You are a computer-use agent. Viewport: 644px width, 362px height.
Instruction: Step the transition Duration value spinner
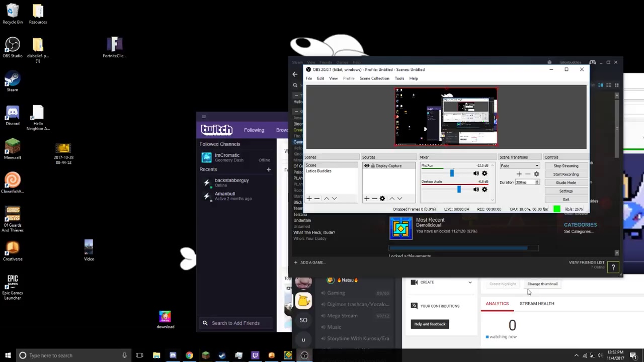[x=537, y=182]
